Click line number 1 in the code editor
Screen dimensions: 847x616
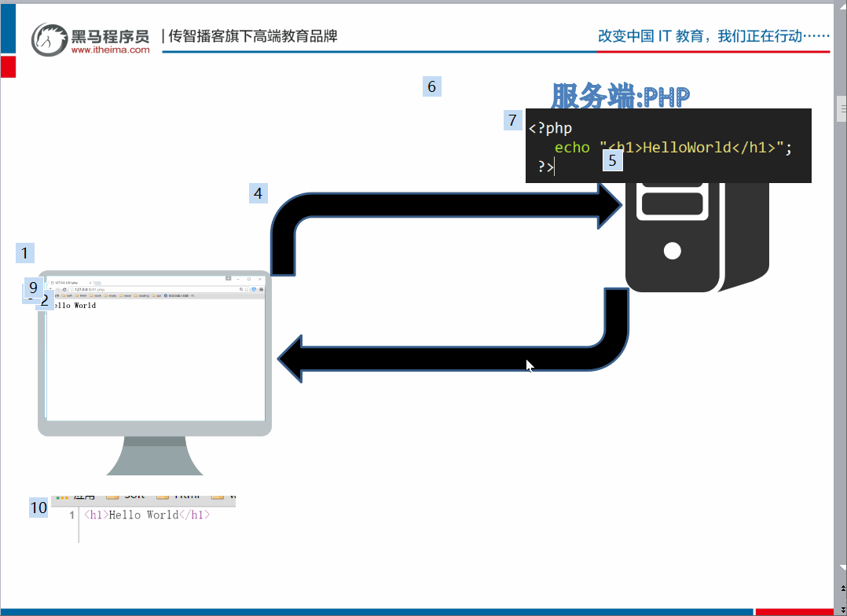click(71, 515)
